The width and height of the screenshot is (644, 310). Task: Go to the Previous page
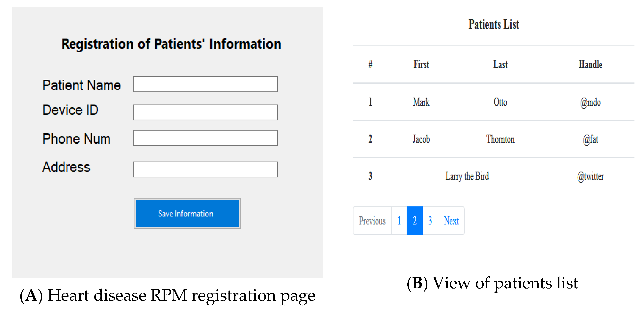click(372, 221)
